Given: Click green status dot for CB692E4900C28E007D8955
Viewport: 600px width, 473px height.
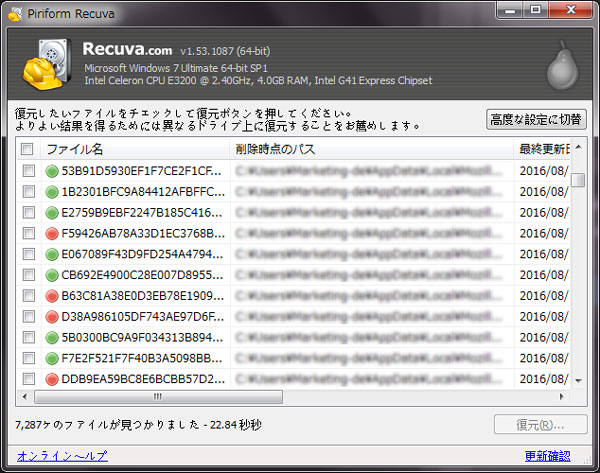Looking at the screenshot, I should (52, 275).
